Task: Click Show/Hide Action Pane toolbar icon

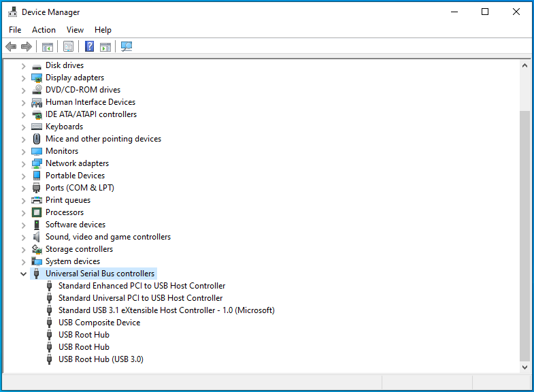Action: click(105, 47)
